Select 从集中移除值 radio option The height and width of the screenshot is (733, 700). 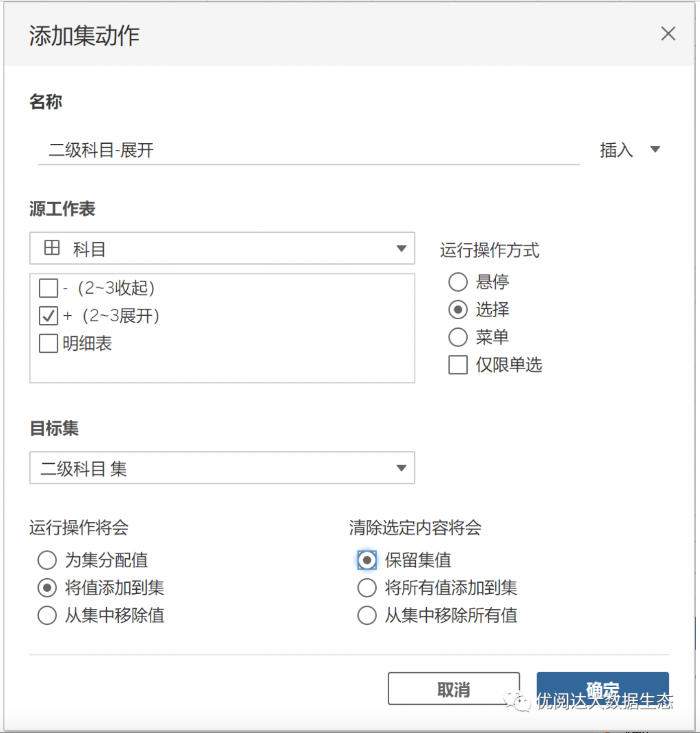pos(47,615)
